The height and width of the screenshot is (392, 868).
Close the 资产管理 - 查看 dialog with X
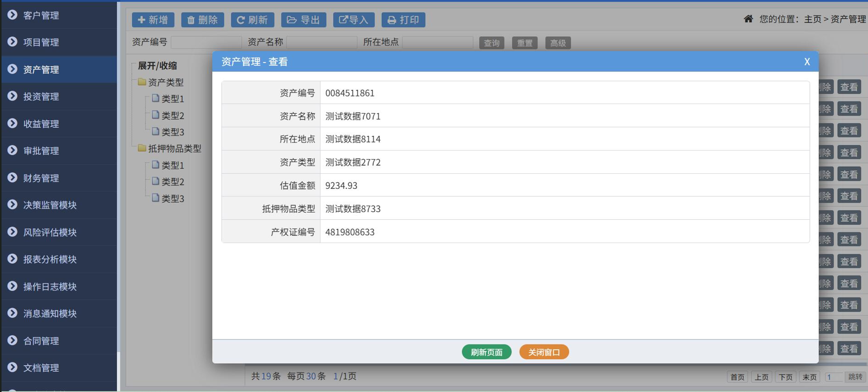[807, 62]
